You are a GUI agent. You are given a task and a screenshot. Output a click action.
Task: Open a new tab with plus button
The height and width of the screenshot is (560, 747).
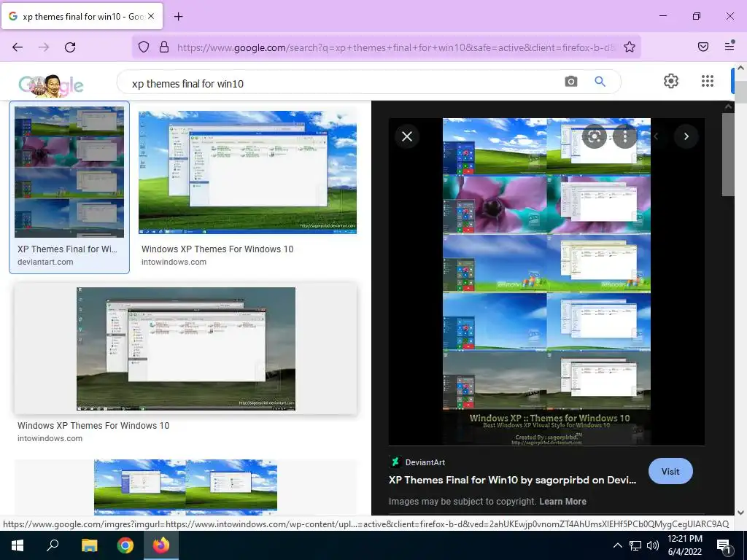click(x=178, y=17)
